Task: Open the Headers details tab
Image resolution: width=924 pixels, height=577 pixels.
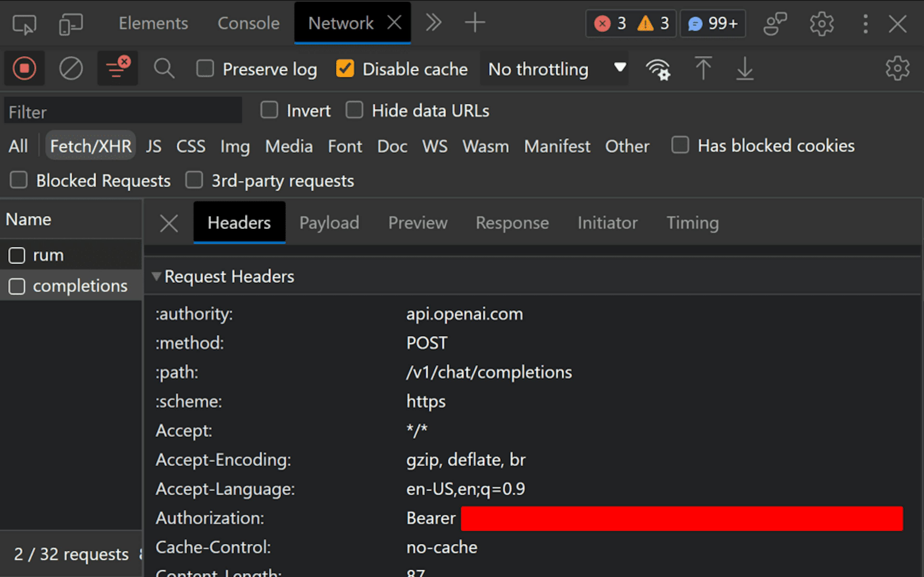Action: [239, 223]
